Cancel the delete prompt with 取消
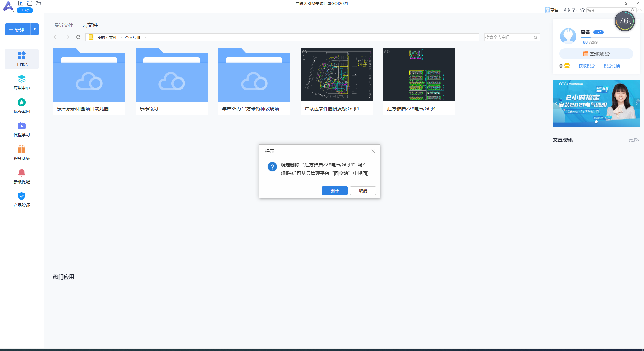The width and height of the screenshot is (644, 351). (x=363, y=191)
